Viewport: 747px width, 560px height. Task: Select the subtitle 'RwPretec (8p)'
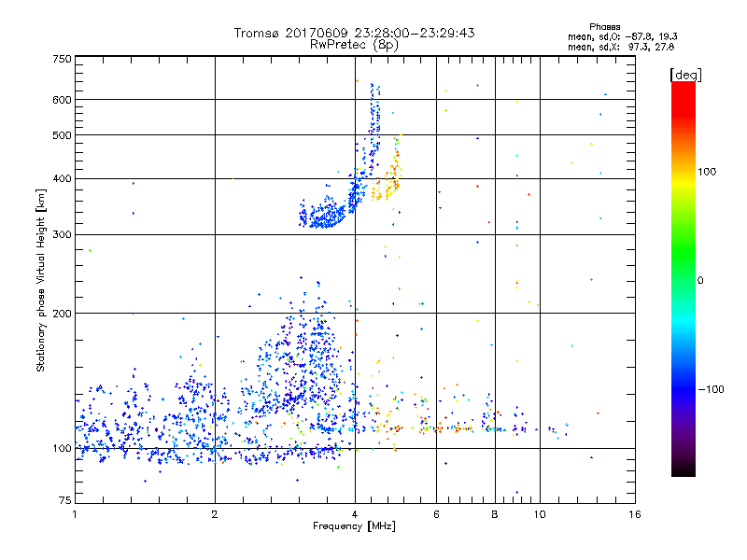pyautogui.click(x=354, y=45)
